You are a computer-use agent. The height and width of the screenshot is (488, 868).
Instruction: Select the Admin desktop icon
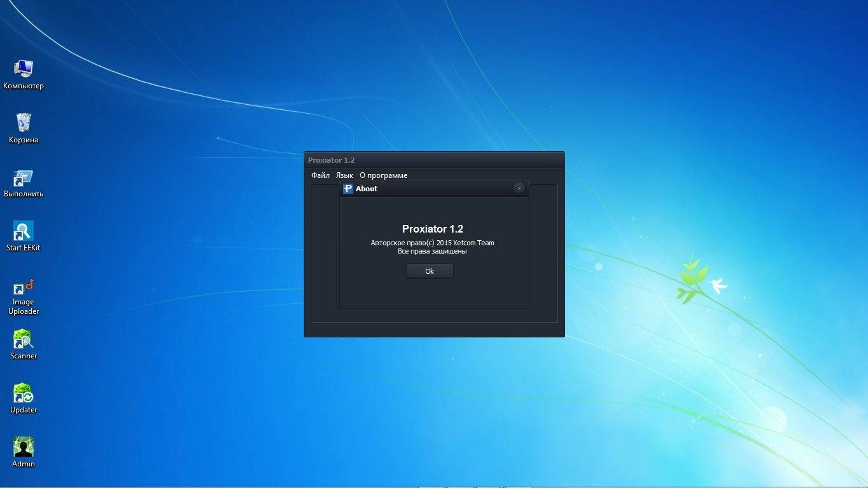[24, 452]
